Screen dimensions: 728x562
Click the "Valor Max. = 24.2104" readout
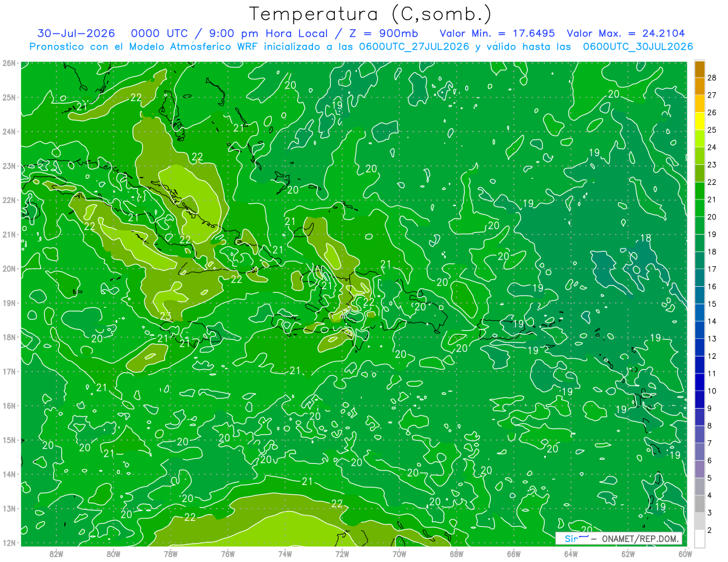(x=625, y=33)
